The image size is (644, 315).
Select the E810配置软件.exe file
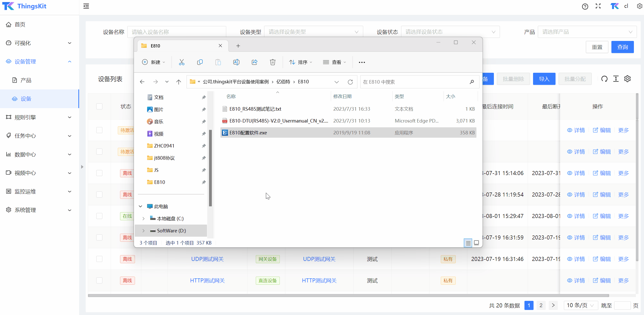coord(348,133)
